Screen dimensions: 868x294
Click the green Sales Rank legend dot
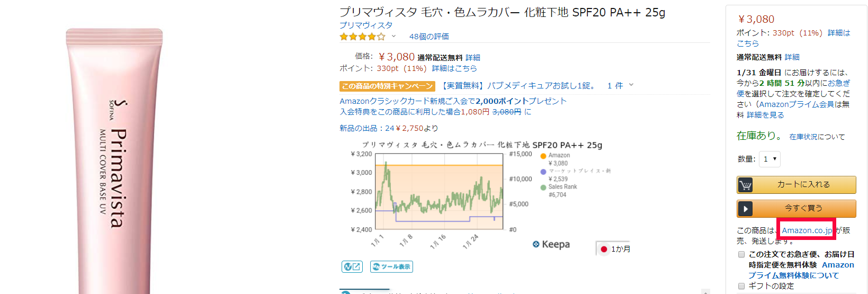543,187
